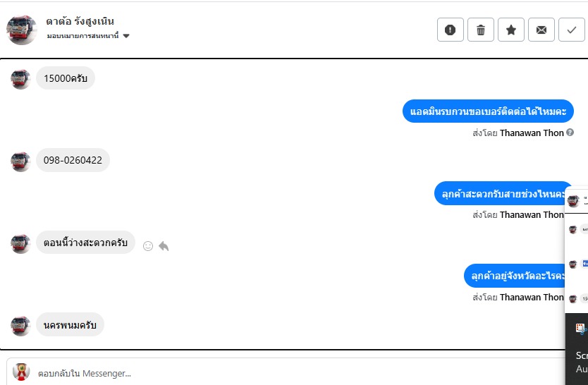Click the page avatar beside the reply box
The height and width of the screenshot is (385, 588).
[21, 372]
